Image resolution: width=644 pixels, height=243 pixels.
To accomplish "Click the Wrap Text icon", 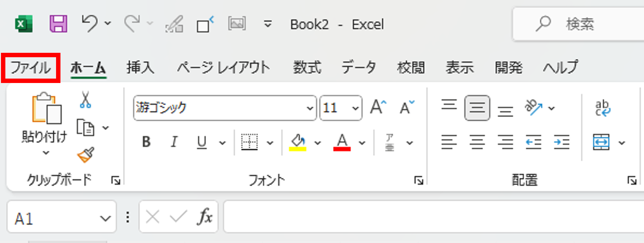I will [x=602, y=108].
